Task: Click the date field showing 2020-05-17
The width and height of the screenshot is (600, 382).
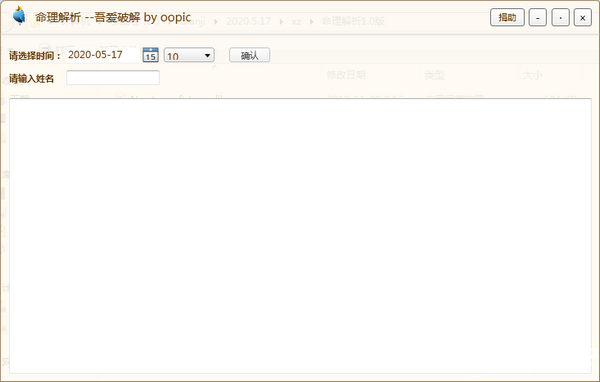Action: pyautogui.click(x=103, y=55)
